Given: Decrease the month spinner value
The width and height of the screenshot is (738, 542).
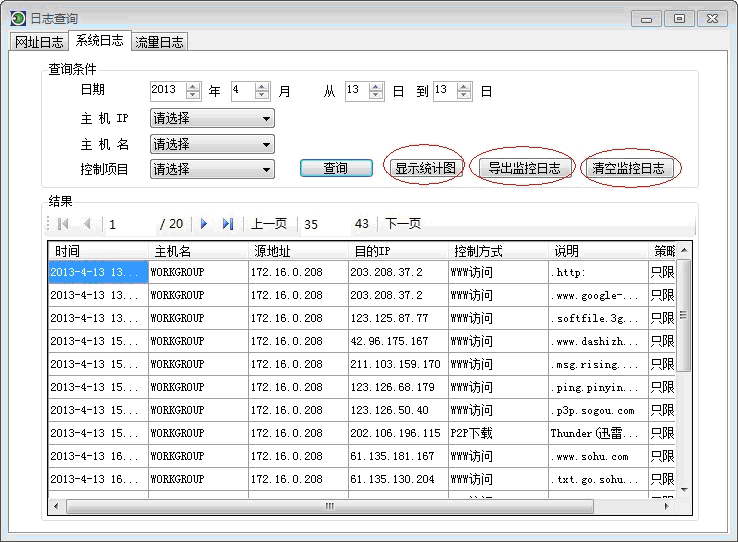Looking at the screenshot, I should pyautogui.click(x=262, y=95).
